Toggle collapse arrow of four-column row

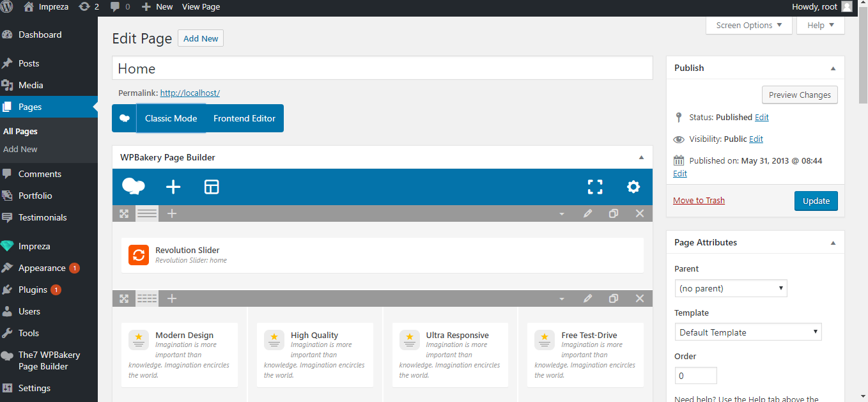(x=562, y=299)
